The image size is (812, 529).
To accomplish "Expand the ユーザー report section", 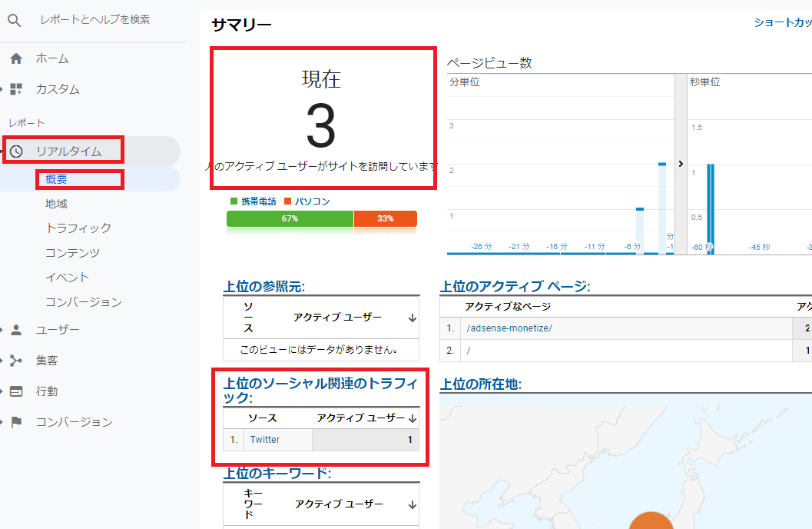I will pyautogui.click(x=2, y=330).
